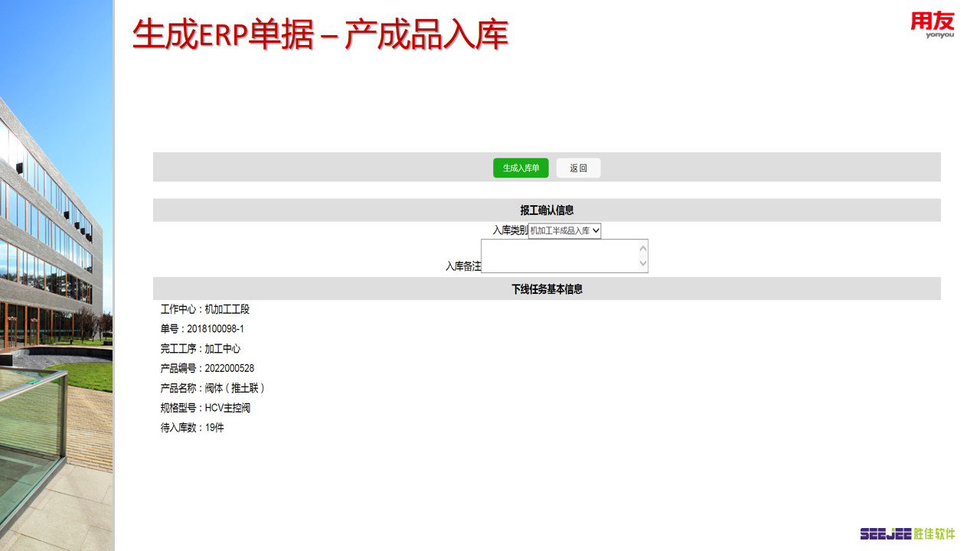Click the order number 2018100098-1
The height and width of the screenshot is (551, 980).
pos(215,329)
